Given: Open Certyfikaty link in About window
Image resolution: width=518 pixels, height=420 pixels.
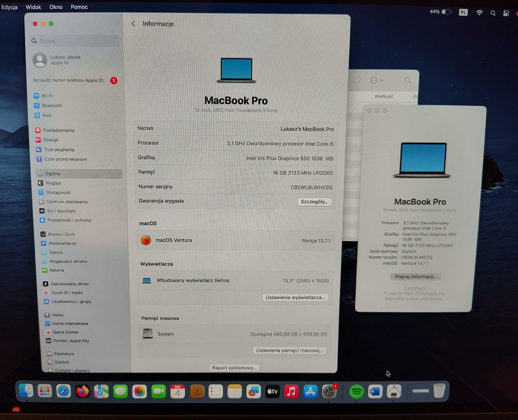Looking at the screenshot, I should tap(415, 288).
